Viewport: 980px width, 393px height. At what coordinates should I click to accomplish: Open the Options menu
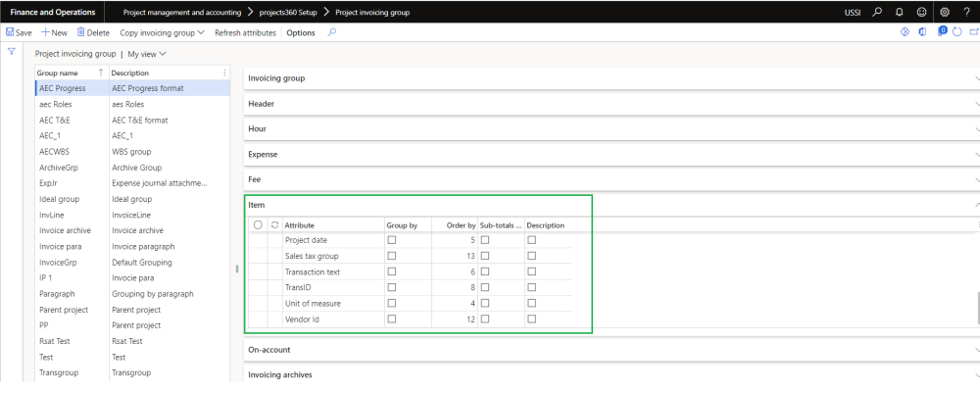[x=301, y=32]
